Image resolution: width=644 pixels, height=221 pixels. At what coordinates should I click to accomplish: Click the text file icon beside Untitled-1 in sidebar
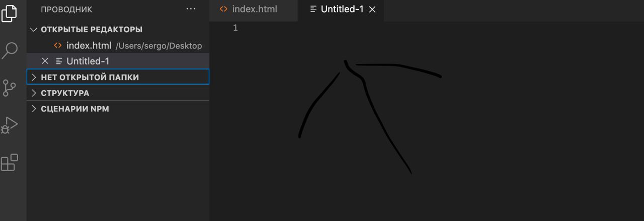(59, 61)
